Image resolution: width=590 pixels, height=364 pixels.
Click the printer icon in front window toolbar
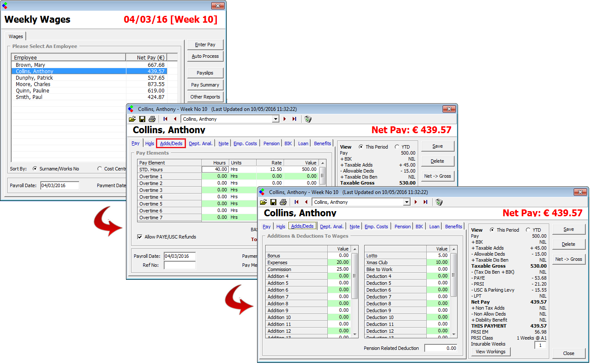[283, 202]
